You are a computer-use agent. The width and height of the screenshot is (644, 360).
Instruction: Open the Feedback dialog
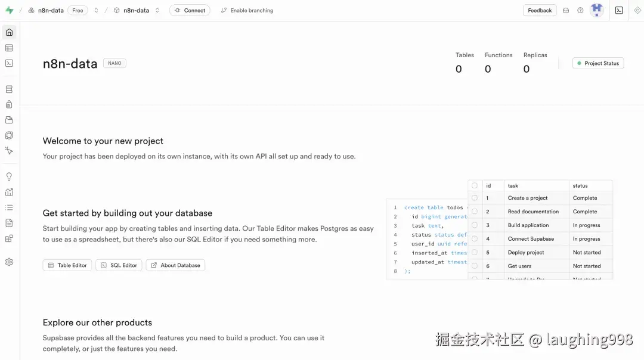click(539, 10)
